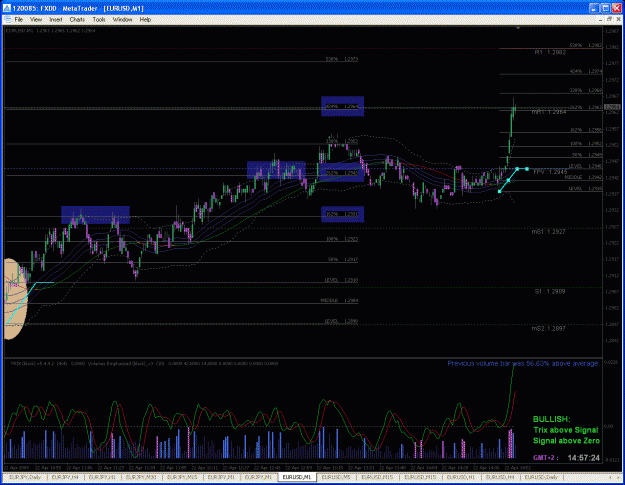
Task: Switch to the EURJPY,M15 chart tab
Action: (x=182, y=477)
